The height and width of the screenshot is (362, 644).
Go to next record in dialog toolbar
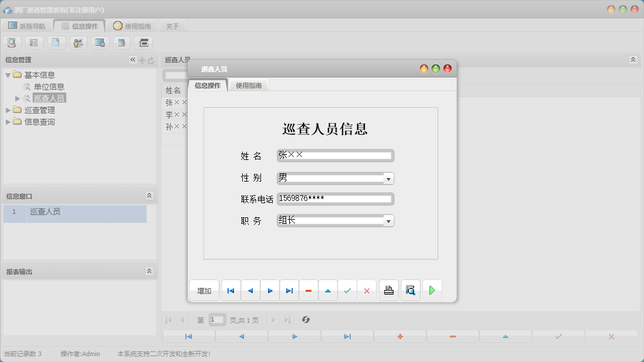click(x=270, y=291)
